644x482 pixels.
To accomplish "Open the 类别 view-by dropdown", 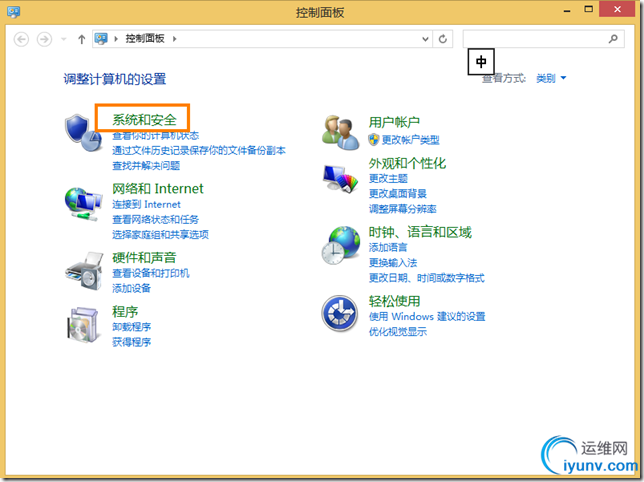I will pos(551,78).
